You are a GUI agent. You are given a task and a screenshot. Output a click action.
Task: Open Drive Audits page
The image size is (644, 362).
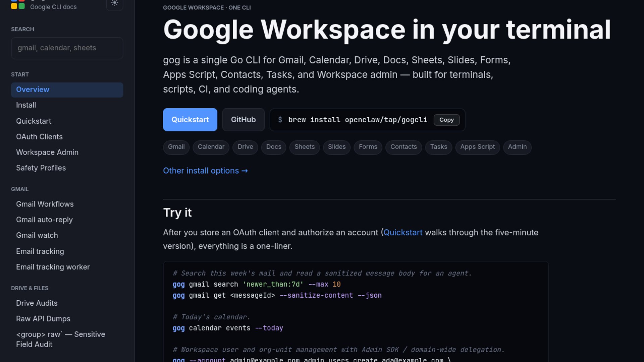[x=67, y=303]
